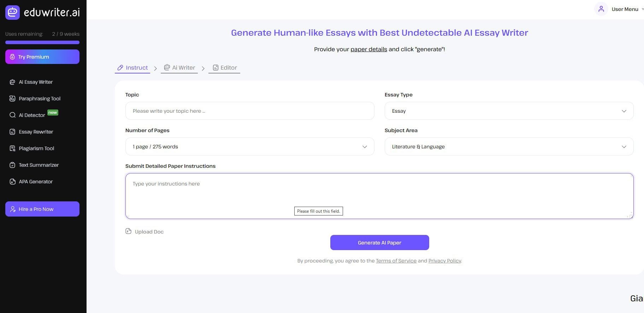
Task: Click the Text Summarizer sidebar icon
Action: tap(12, 165)
